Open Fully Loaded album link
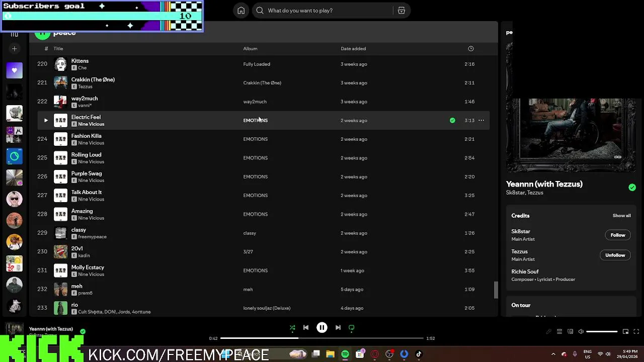The image size is (644, 362). tap(257, 64)
